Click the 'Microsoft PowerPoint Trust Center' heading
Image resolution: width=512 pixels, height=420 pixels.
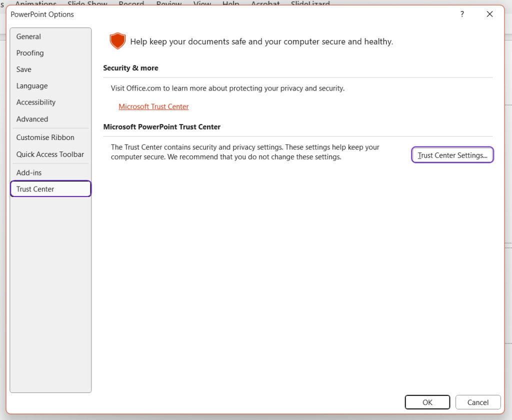pyautogui.click(x=161, y=126)
